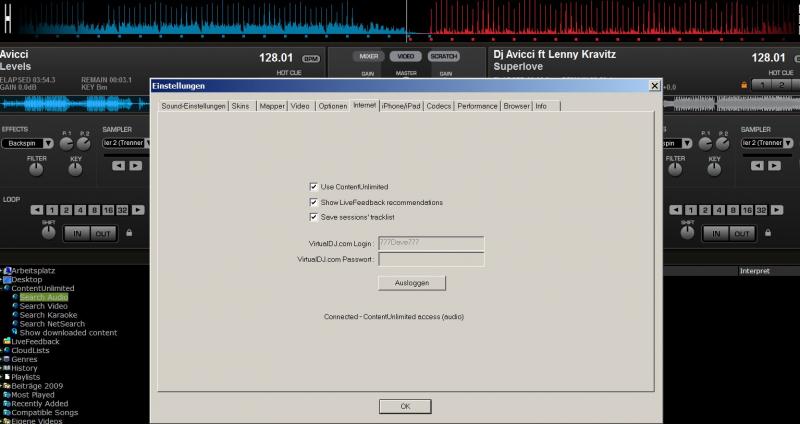Toggle the left deck loop lock icon
The height and width of the screenshot is (424, 800).
pos(129,233)
